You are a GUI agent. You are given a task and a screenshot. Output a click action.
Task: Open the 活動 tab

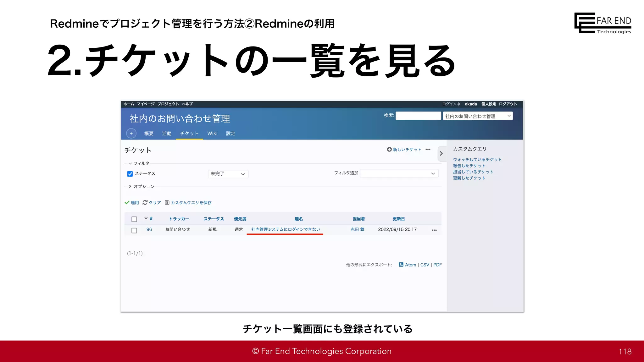pyautogui.click(x=167, y=134)
